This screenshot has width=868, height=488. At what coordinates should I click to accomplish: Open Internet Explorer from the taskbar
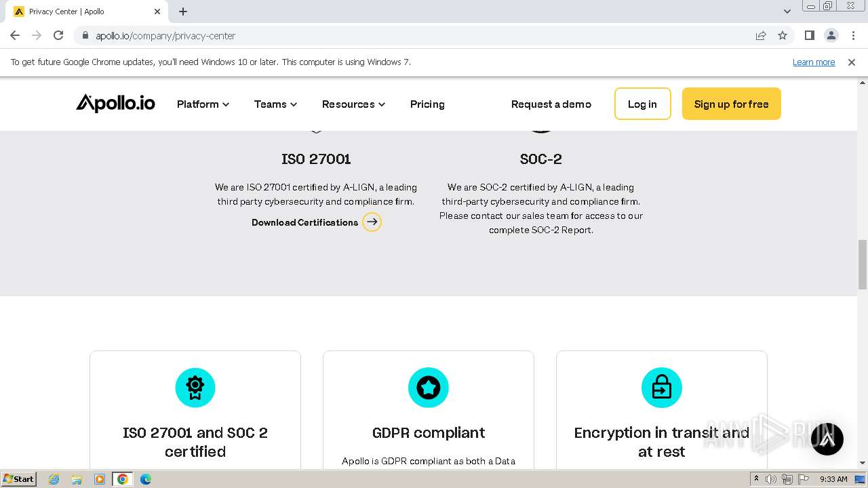click(x=54, y=479)
